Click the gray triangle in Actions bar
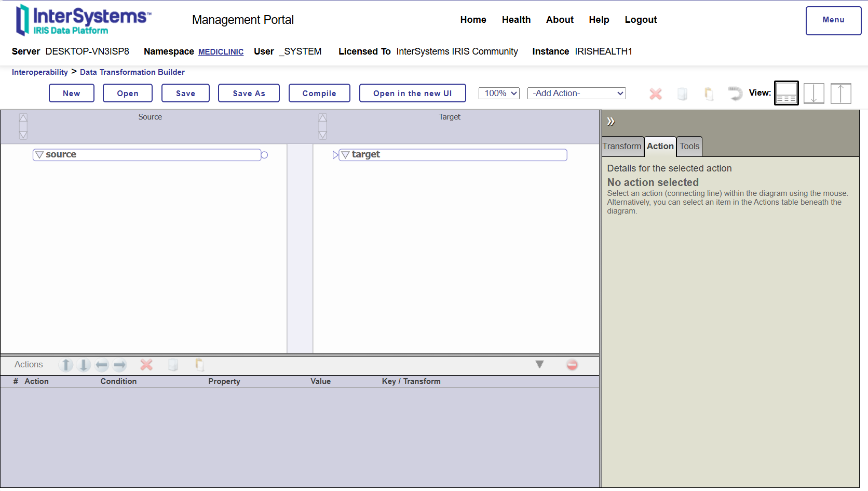868x491 pixels. click(x=539, y=364)
